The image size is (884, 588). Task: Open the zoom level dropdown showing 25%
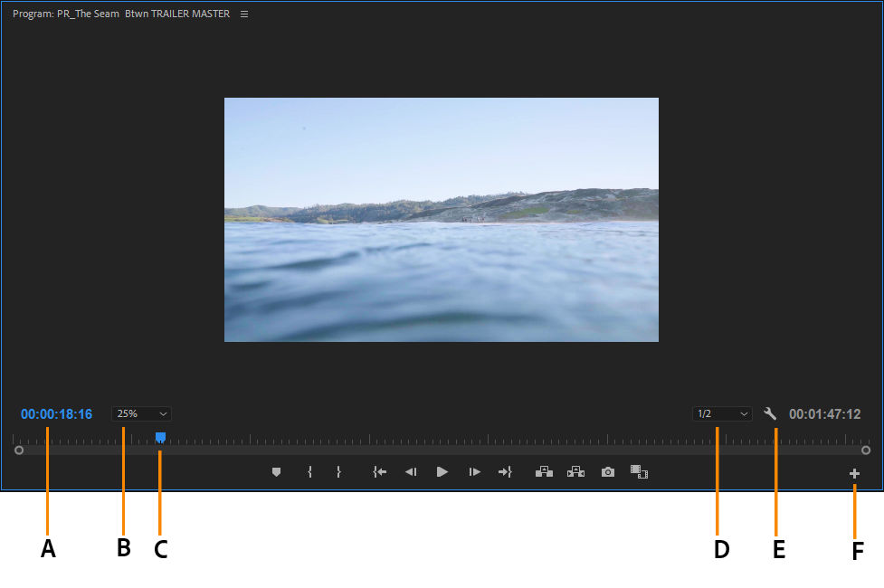(141, 413)
